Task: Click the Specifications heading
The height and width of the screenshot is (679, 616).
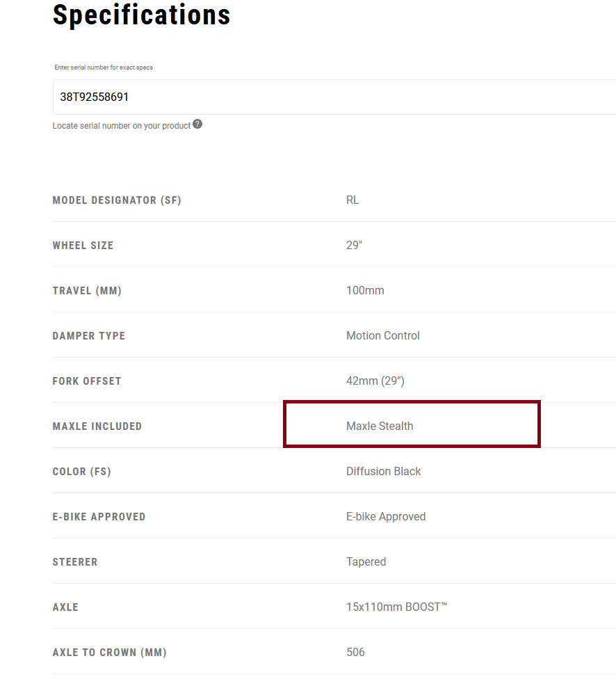Action: (x=141, y=15)
